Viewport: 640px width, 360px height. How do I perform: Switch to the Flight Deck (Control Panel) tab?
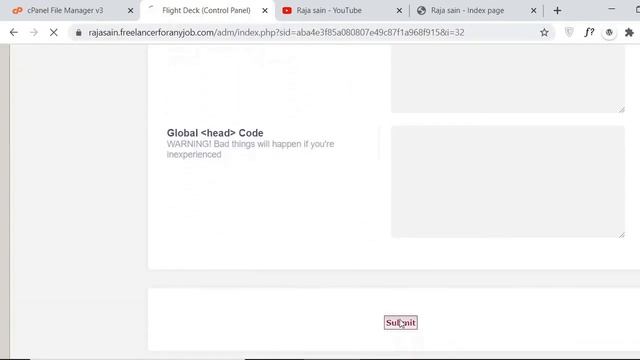(206, 11)
